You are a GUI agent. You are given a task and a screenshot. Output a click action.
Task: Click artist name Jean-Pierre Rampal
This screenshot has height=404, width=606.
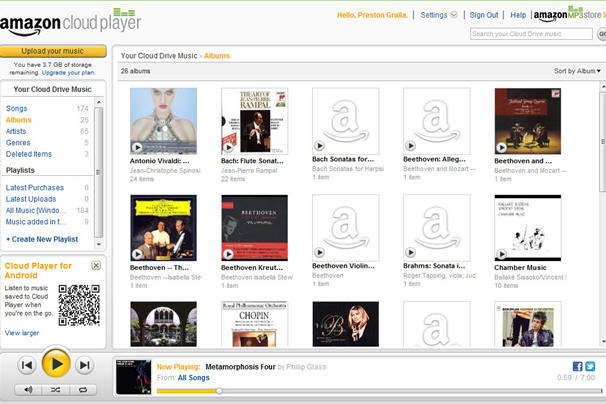click(x=249, y=170)
